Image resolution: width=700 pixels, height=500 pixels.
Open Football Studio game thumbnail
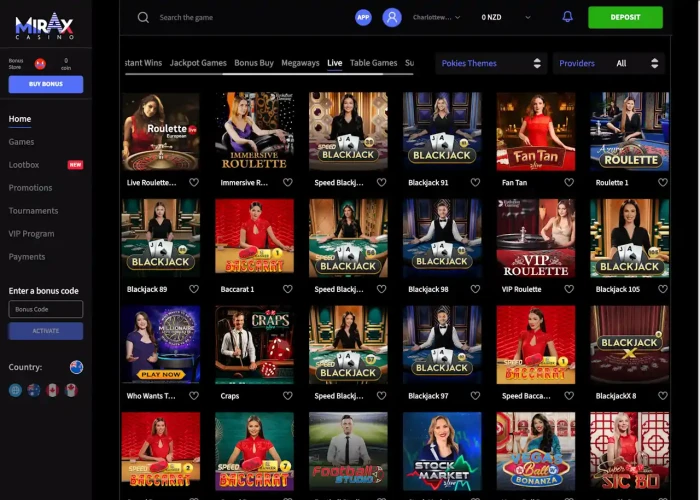pyautogui.click(x=348, y=451)
